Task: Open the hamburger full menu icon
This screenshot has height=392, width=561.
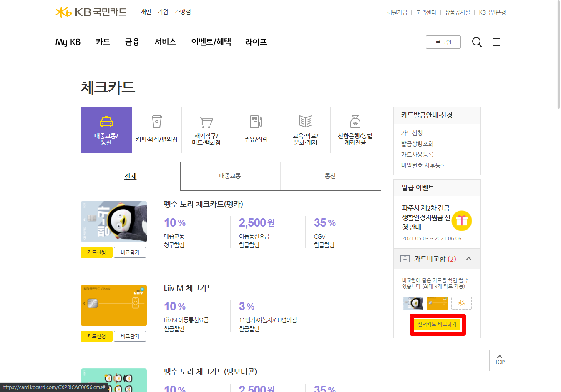Action: click(x=498, y=42)
